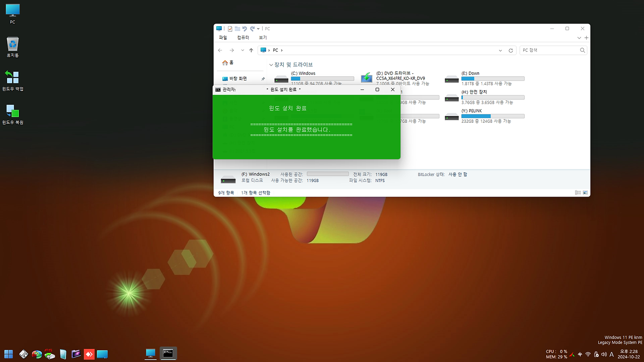Select the (C:) Windows drive
Screen dimensions: 644x362
(x=314, y=78)
